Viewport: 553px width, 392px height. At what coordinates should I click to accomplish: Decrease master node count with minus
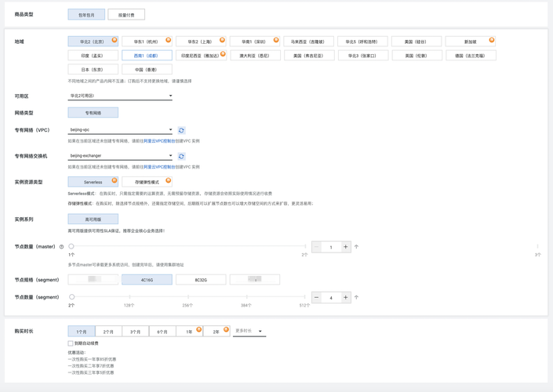tap(316, 247)
